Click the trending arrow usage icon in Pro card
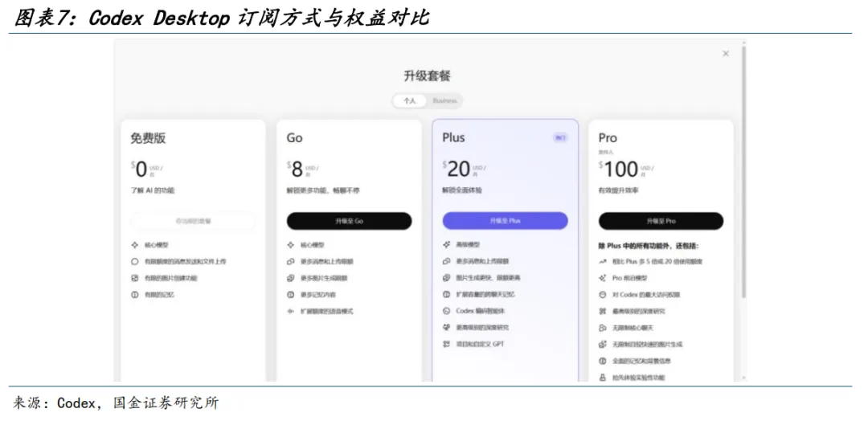The image size is (868, 421). click(x=603, y=261)
